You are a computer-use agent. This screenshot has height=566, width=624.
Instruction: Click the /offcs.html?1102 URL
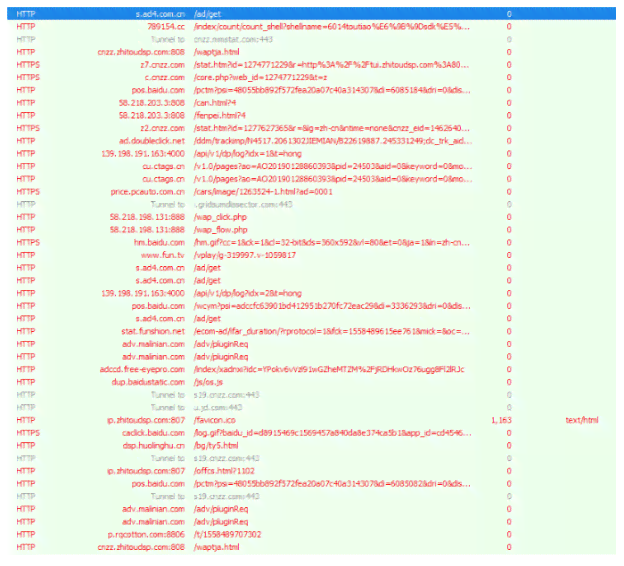[224, 471]
